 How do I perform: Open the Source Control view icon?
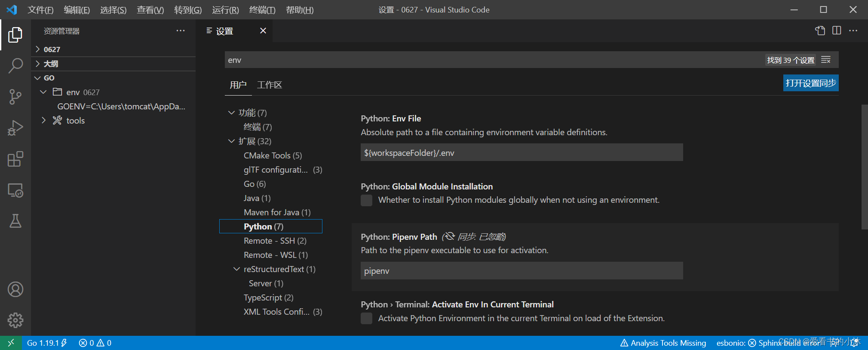click(15, 97)
